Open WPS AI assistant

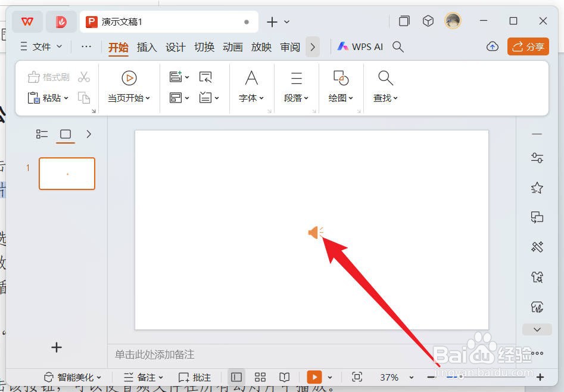360,46
